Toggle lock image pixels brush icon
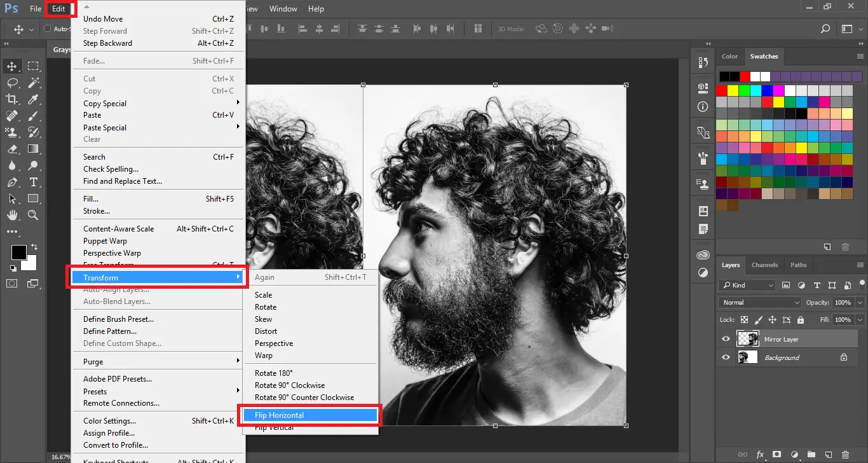This screenshot has height=463, width=868. pyautogui.click(x=758, y=320)
